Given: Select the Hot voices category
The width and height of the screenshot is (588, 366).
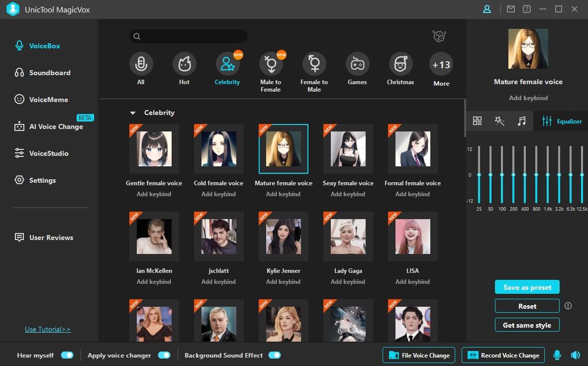Looking at the screenshot, I should tap(184, 64).
